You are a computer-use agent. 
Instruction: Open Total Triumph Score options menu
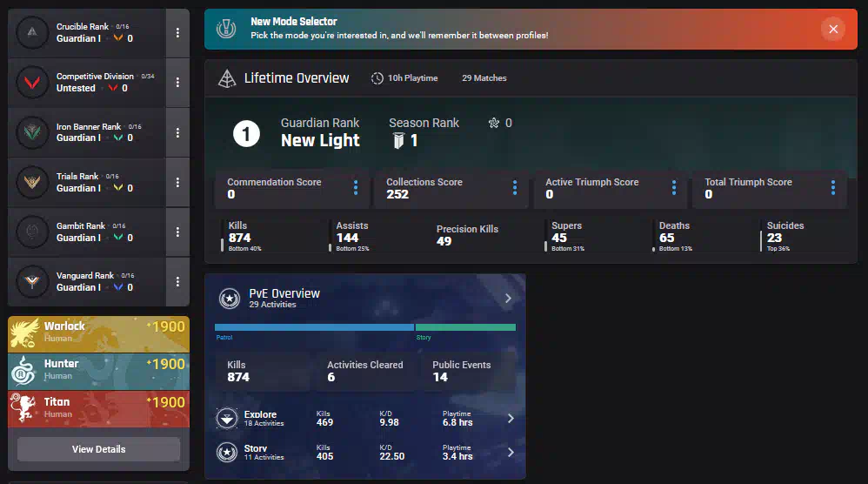pos(833,188)
